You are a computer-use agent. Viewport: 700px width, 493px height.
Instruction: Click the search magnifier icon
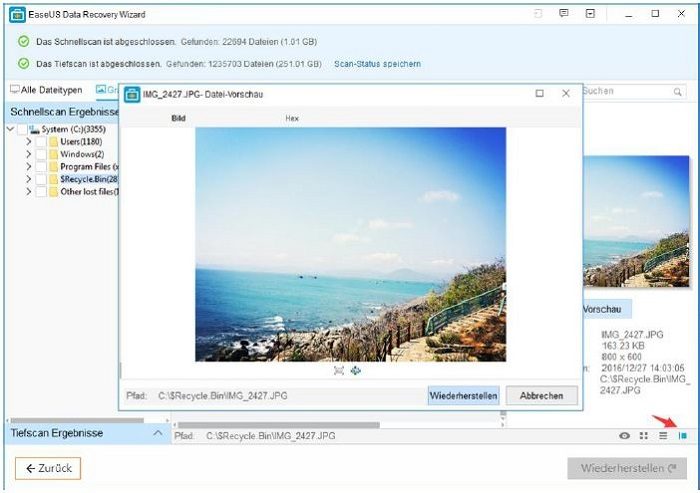[x=678, y=91]
